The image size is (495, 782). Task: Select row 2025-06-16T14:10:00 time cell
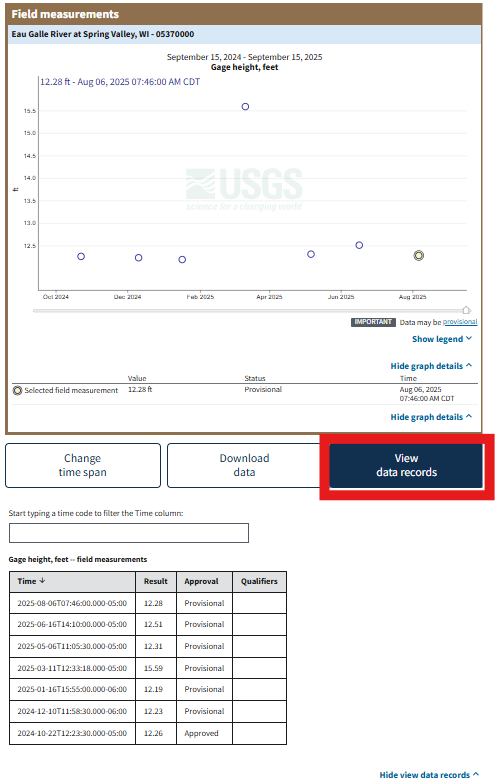click(72, 624)
